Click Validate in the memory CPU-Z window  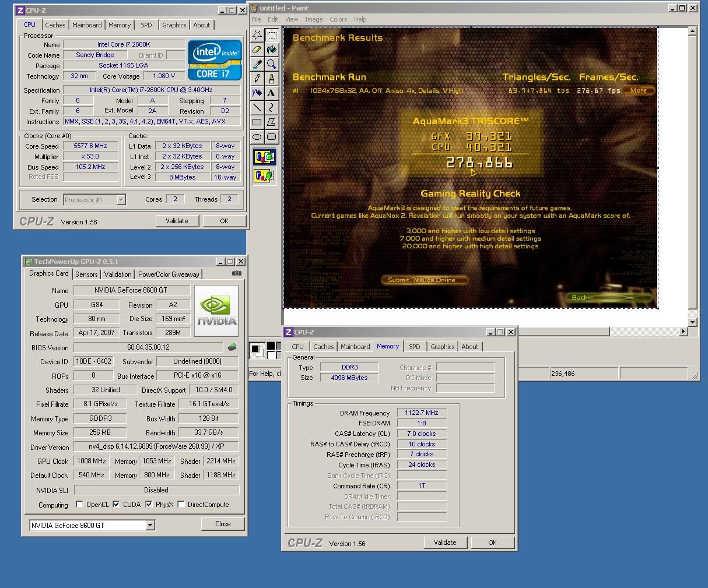[x=445, y=543]
